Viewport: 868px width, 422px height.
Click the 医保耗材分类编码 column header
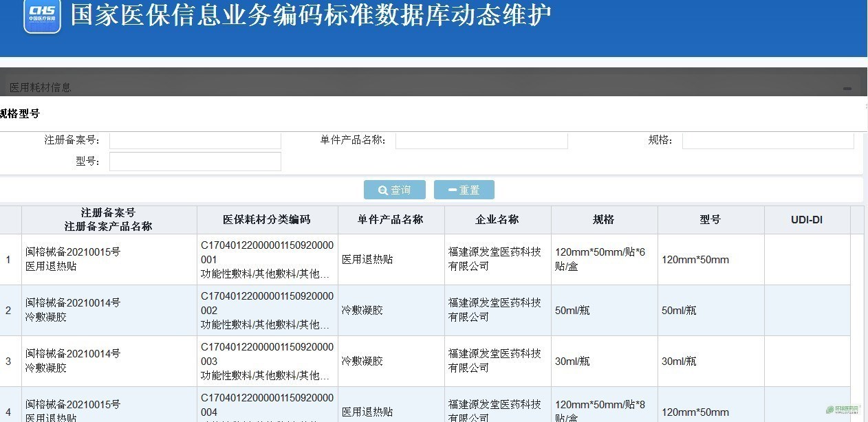pos(267,220)
